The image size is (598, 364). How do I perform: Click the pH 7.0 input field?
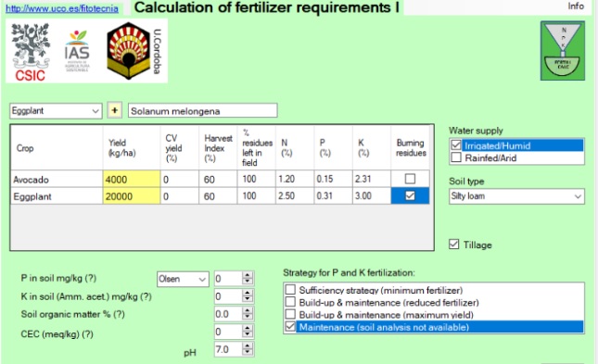[x=228, y=349]
